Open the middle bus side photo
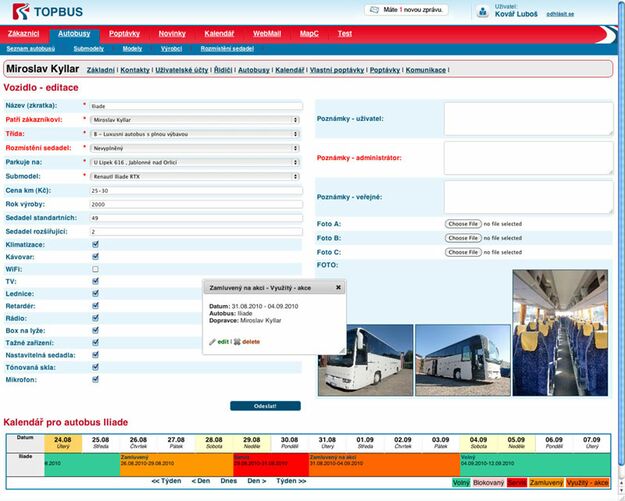 tap(463, 360)
